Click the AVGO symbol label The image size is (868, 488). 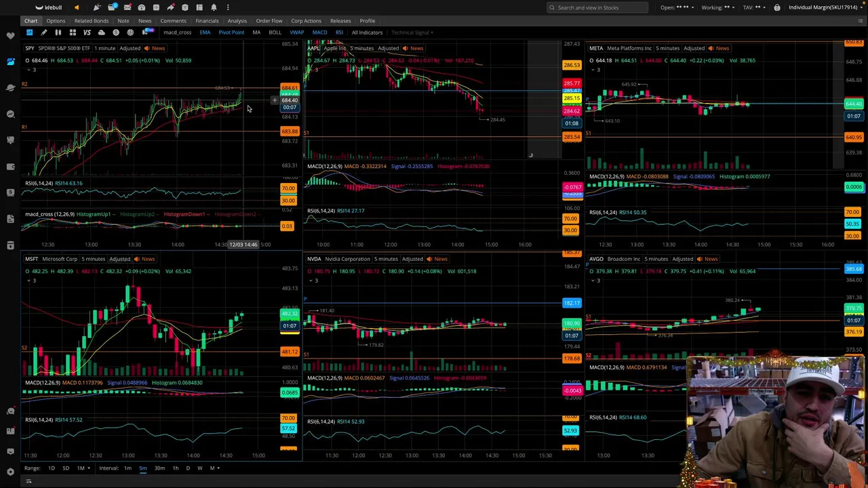coord(596,259)
